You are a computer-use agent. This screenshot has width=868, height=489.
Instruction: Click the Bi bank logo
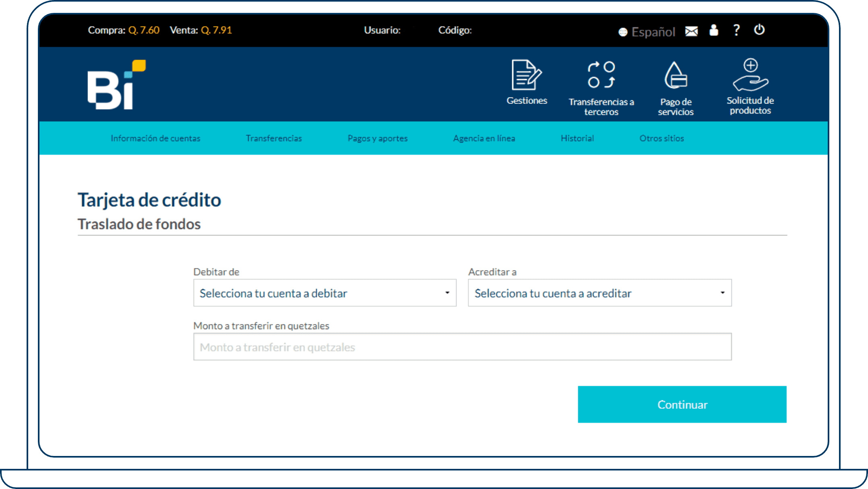(116, 85)
